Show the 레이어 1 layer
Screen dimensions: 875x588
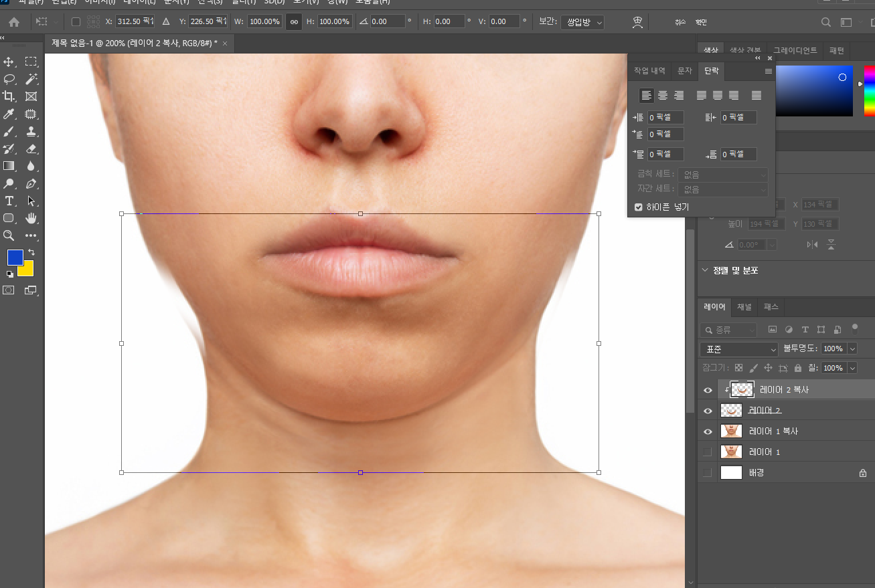pos(708,452)
